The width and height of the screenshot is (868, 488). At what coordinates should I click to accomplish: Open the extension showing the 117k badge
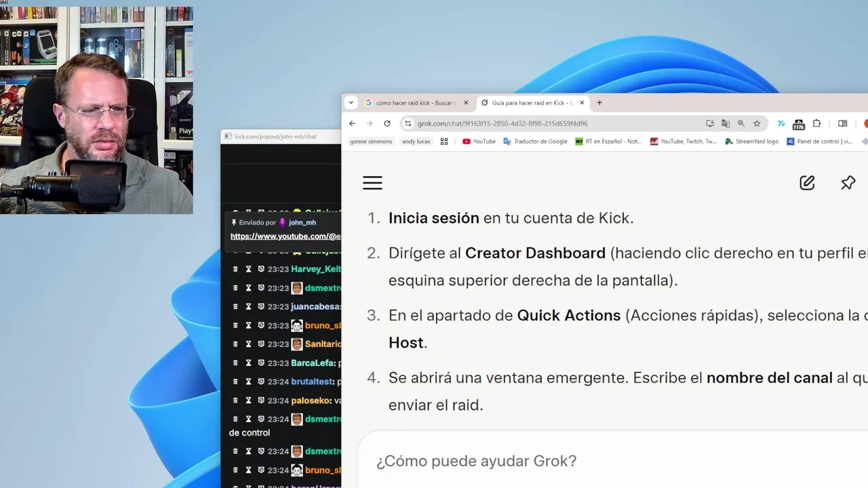[x=798, y=124]
